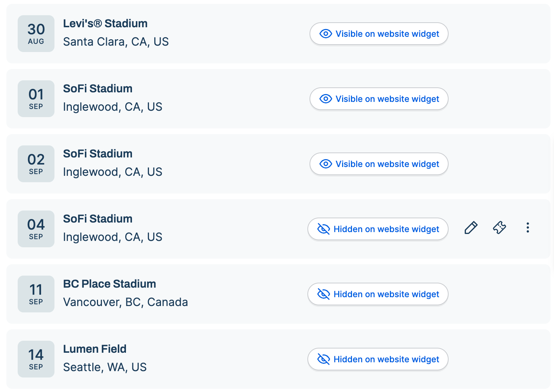Click the Inglewood location on 02 Sep row
The image size is (554, 392).
click(112, 172)
